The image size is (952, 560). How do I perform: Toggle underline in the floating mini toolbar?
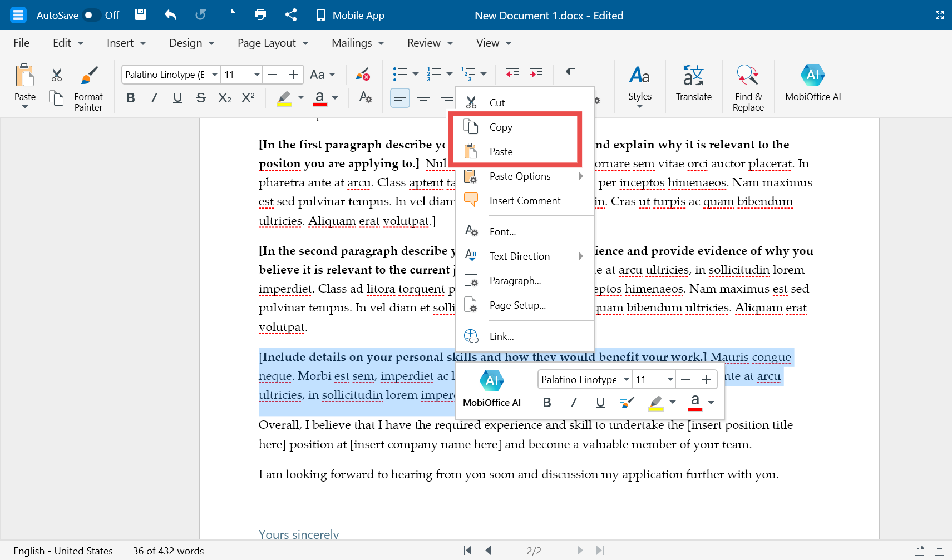600,402
